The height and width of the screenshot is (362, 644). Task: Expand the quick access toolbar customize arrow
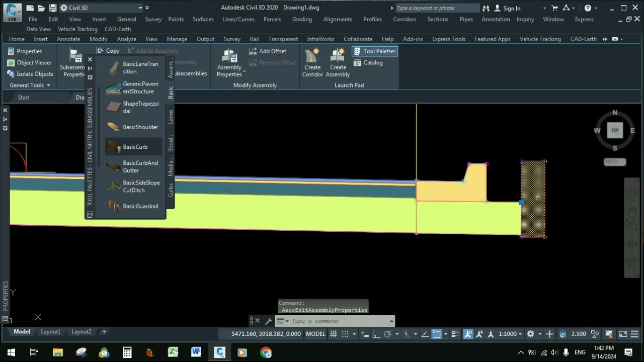pyautogui.click(x=147, y=8)
